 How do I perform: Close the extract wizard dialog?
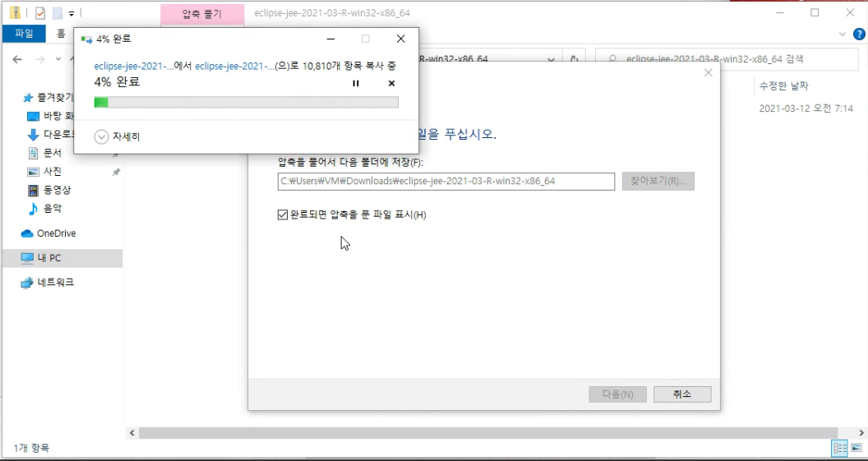point(708,72)
